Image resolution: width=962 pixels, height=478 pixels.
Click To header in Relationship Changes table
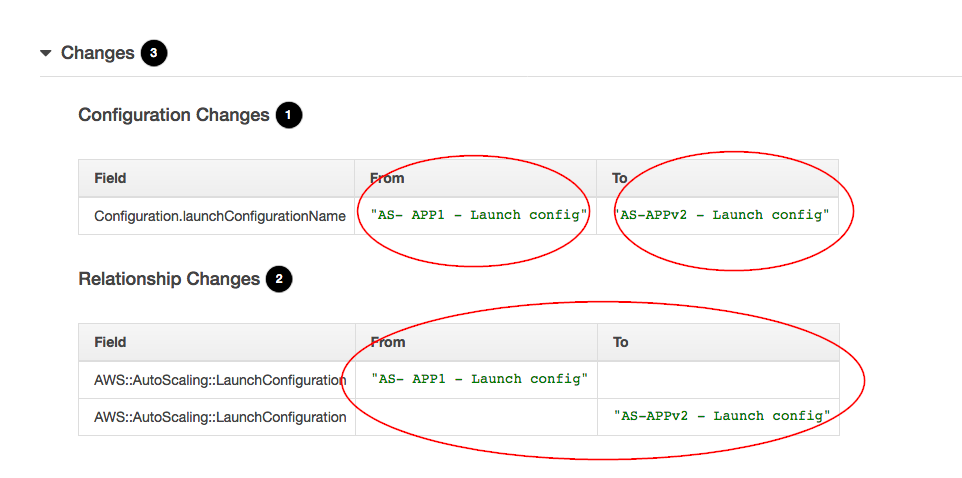click(620, 342)
